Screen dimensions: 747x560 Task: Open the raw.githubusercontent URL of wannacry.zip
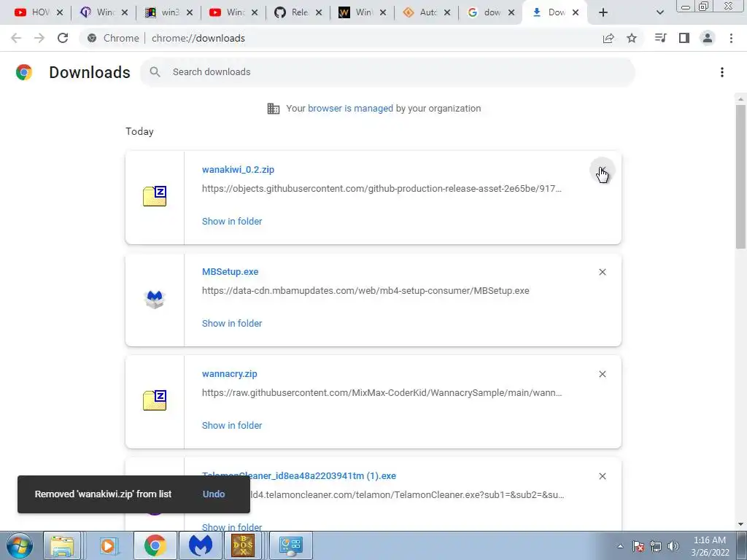[382, 393]
